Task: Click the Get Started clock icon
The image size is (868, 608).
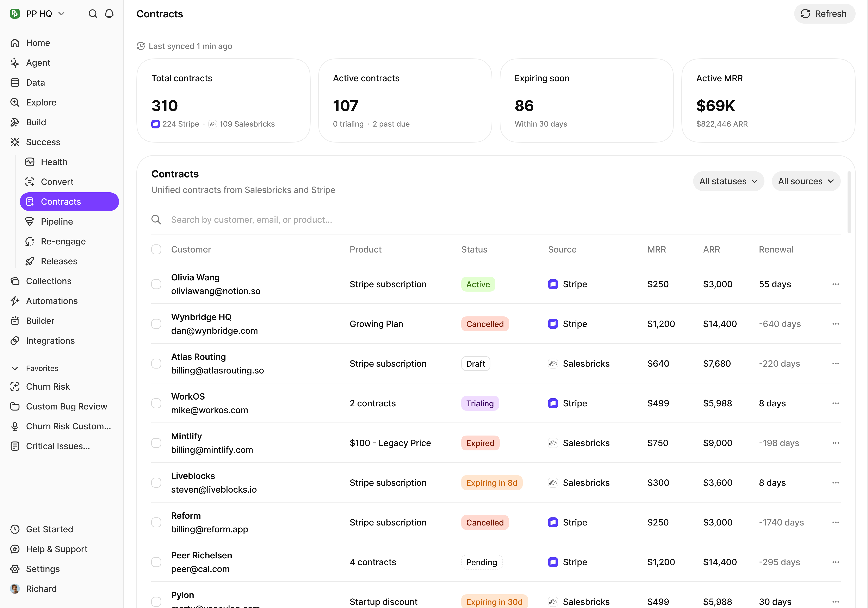Action: [15, 530]
